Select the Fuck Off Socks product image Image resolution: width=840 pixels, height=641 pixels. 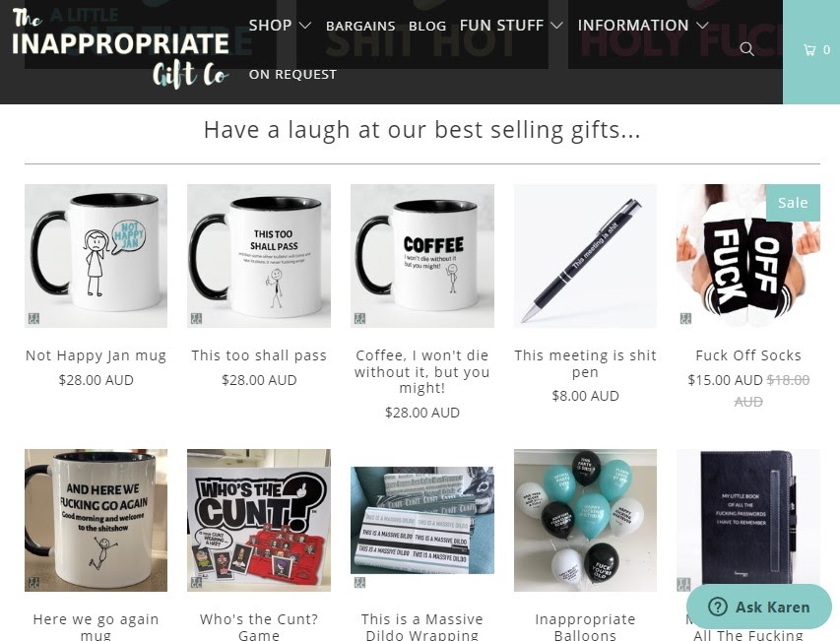pyautogui.click(x=748, y=256)
